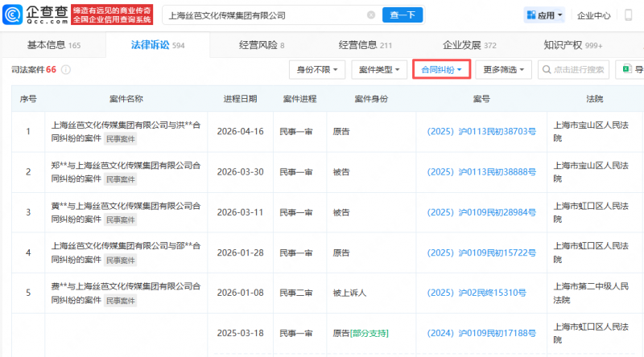Go to 企业中心
The width and height of the screenshot is (644, 357).
point(593,15)
